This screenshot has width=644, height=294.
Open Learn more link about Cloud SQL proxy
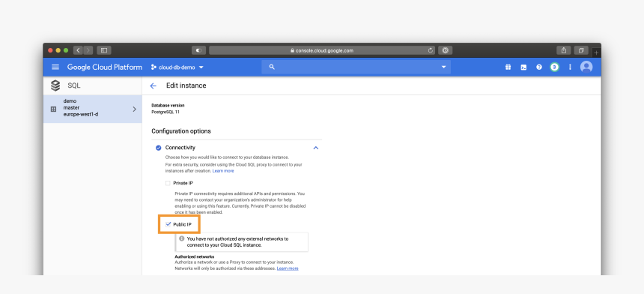(x=223, y=171)
